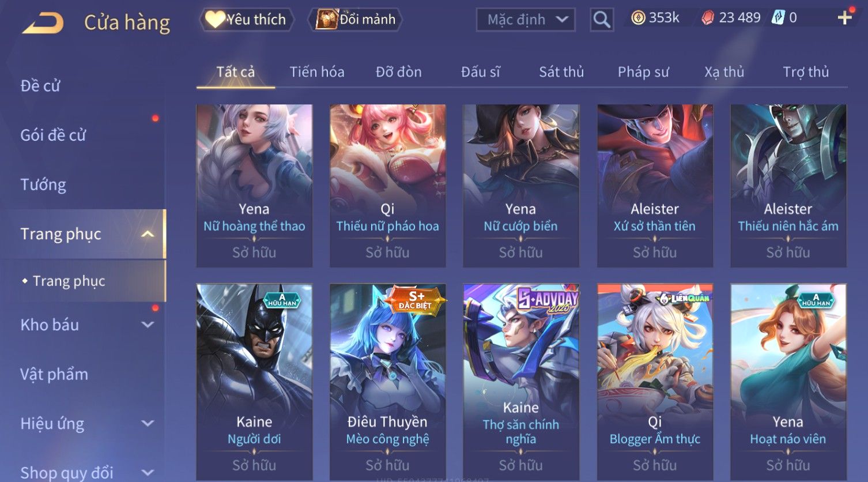
Task: Open the Tướng sidebar menu
Action: point(43,184)
